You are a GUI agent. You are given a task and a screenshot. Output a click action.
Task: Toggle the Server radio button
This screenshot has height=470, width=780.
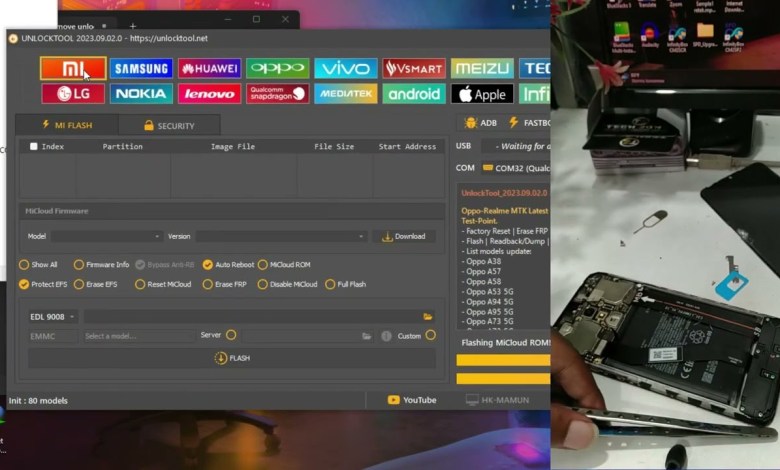tap(231, 335)
